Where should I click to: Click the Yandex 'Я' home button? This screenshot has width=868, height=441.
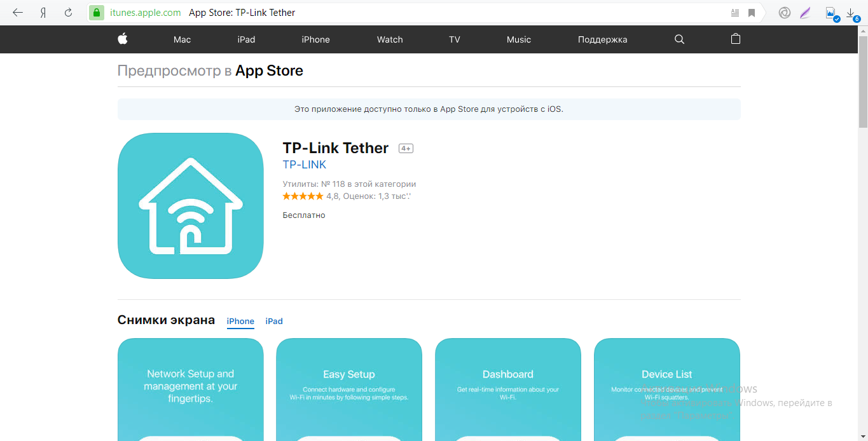43,13
